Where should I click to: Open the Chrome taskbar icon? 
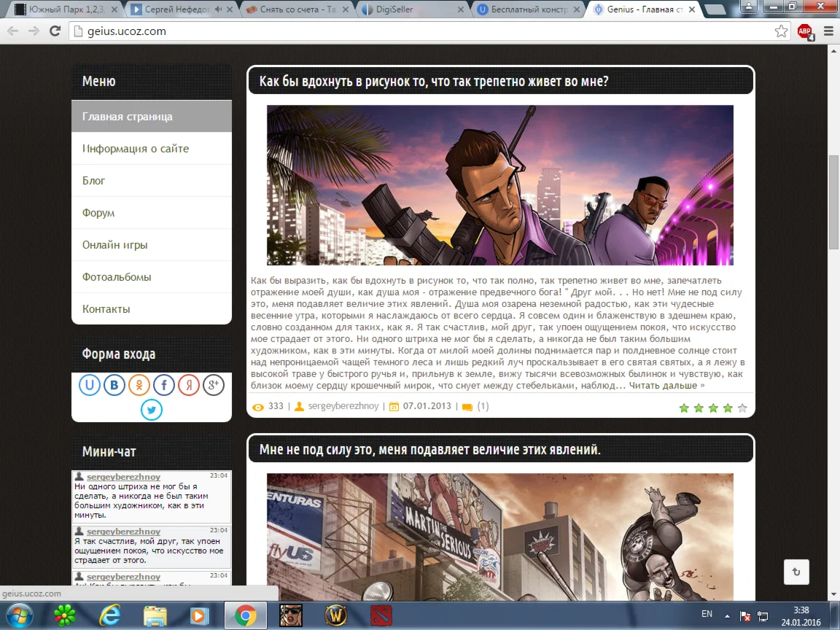(x=245, y=615)
